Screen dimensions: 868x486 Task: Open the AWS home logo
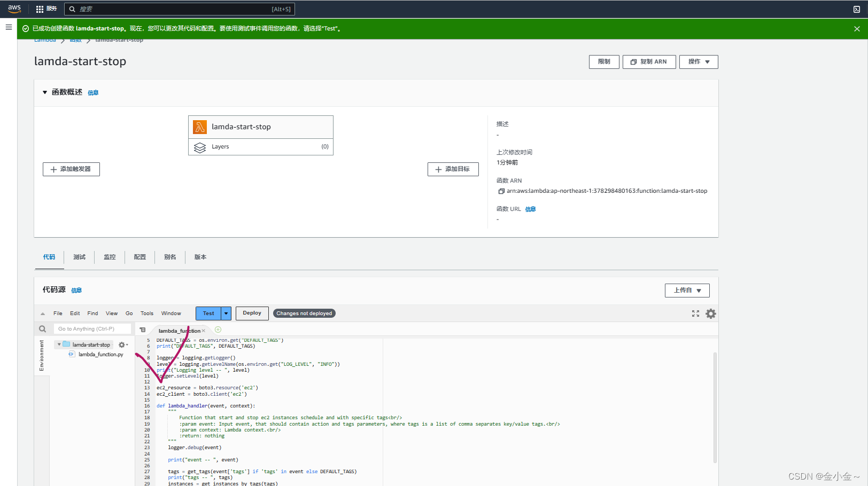point(14,9)
